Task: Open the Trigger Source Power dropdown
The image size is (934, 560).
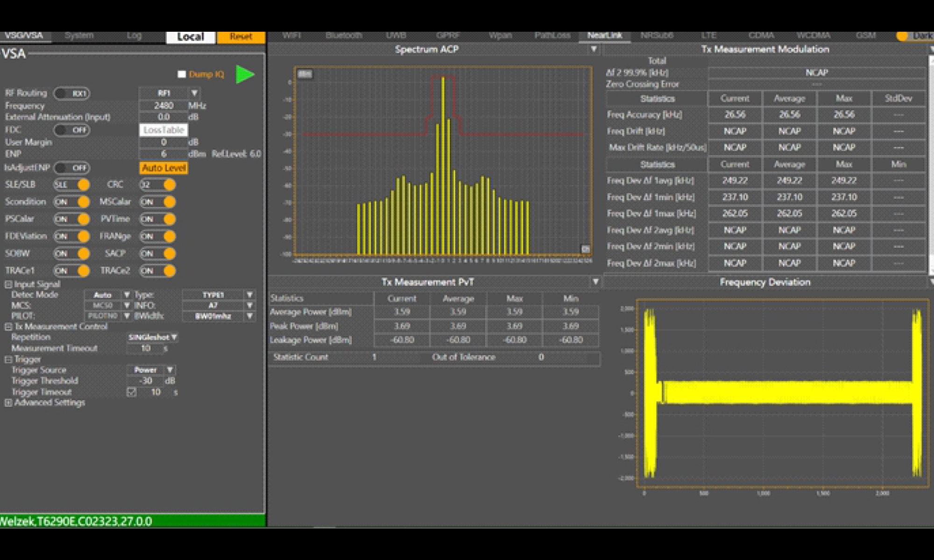Action: [151, 370]
